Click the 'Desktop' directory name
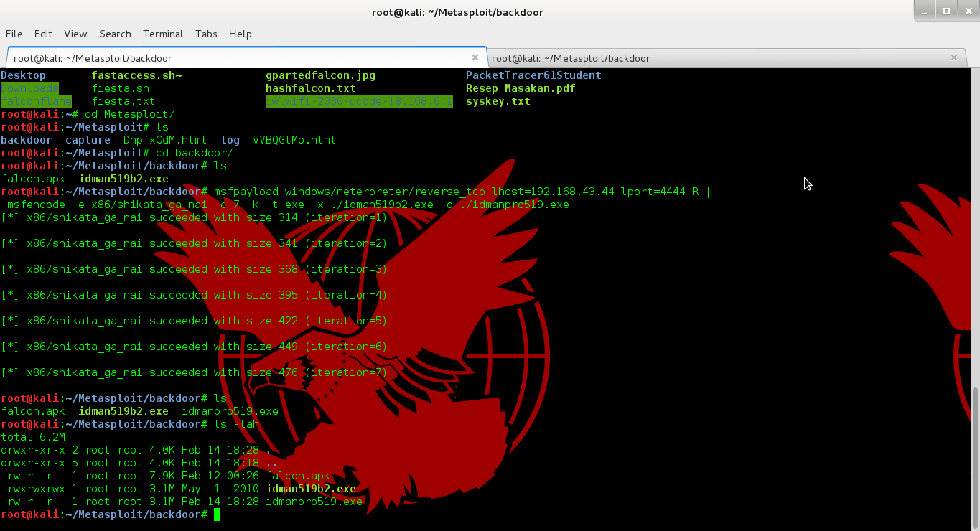 (23, 75)
